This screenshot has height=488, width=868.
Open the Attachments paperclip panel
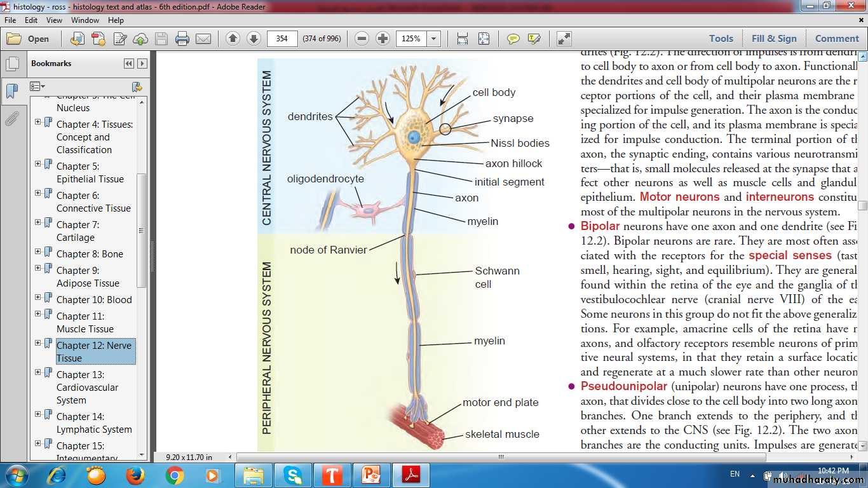[11, 119]
